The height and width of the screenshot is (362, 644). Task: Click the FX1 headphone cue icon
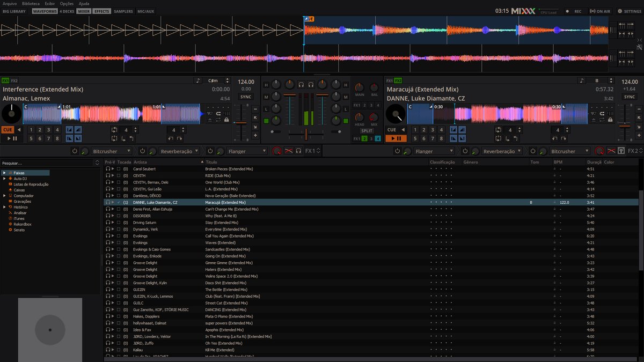298,151
